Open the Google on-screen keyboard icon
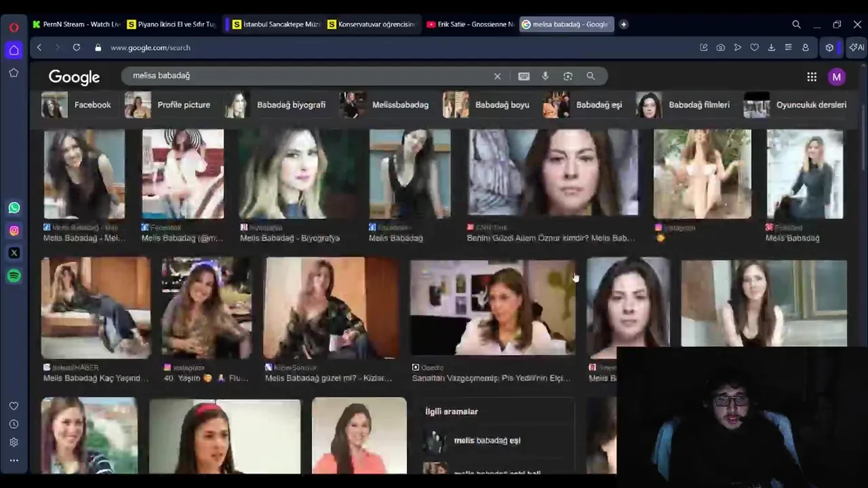 click(524, 76)
